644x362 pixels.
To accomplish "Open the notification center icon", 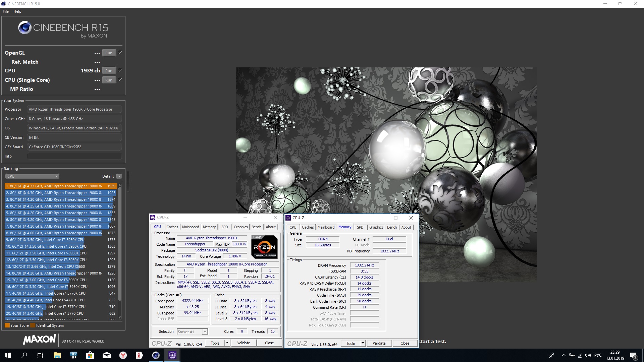I will [x=633, y=355].
